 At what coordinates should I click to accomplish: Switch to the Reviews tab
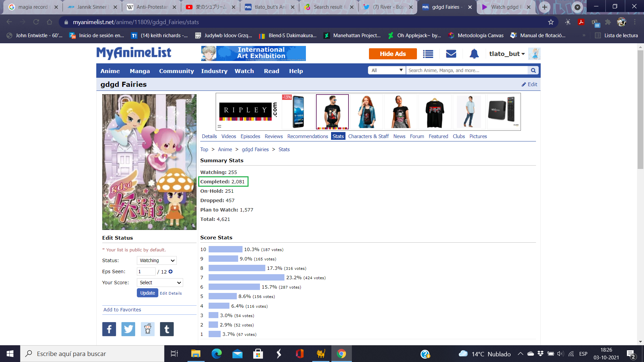tap(273, 136)
